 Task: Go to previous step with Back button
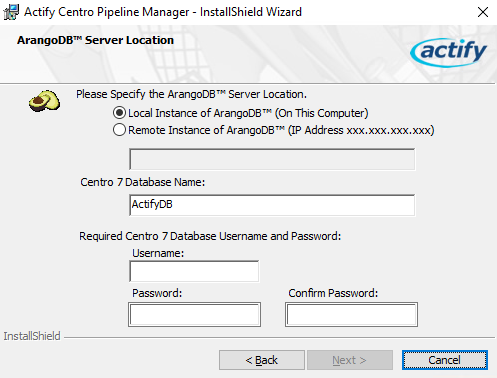coord(262,360)
